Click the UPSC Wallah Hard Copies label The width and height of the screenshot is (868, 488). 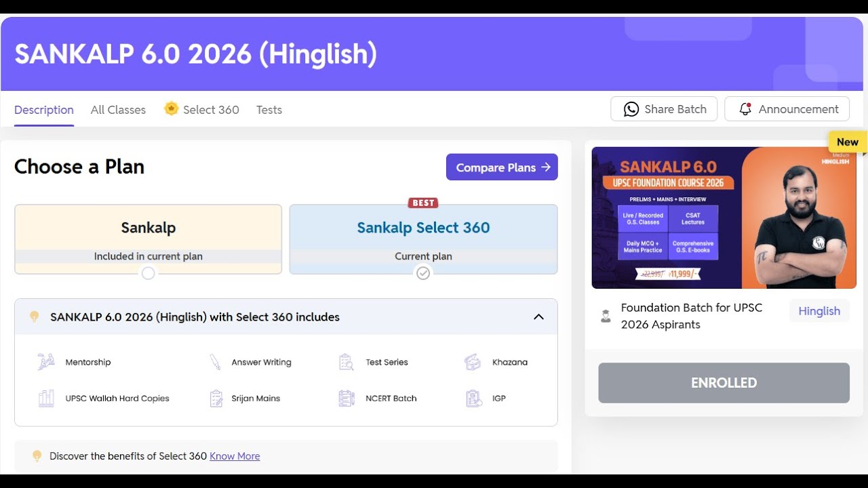[117, 399]
